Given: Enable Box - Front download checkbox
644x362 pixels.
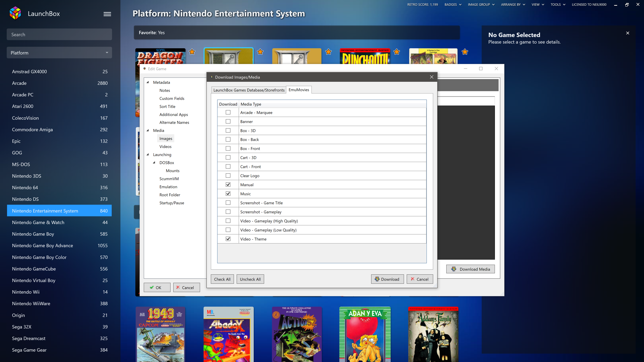Looking at the screenshot, I should [228, 148].
